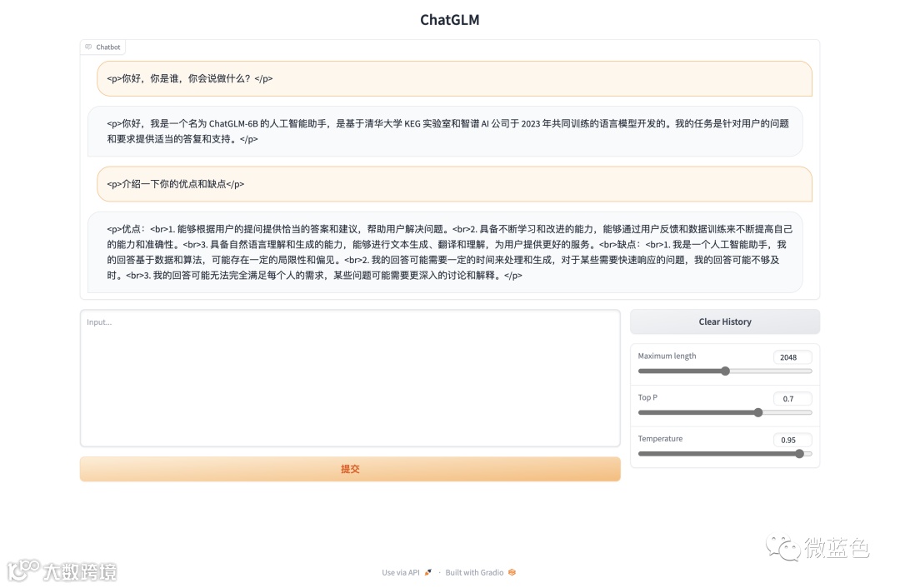Screen dimensions: 900x588
Task: Click the ChatGLM page title
Action: pyautogui.click(x=449, y=20)
